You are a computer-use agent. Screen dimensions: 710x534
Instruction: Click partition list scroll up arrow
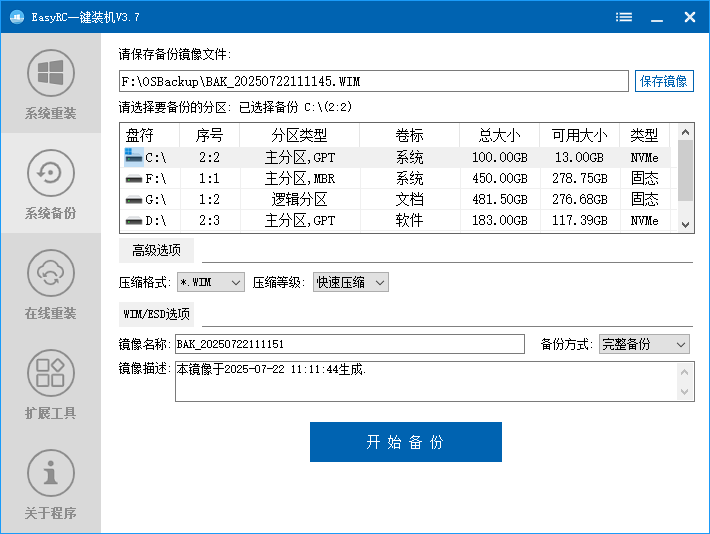pyautogui.click(x=686, y=132)
